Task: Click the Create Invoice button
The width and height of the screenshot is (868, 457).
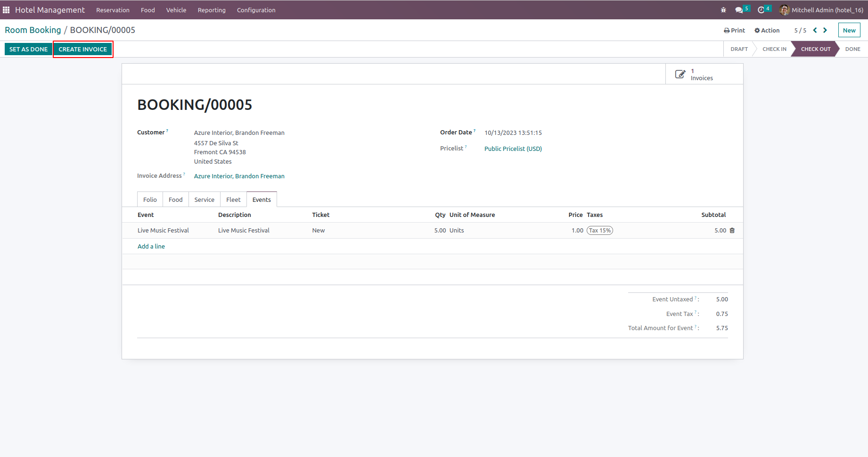Action: pyautogui.click(x=82, y=49)
